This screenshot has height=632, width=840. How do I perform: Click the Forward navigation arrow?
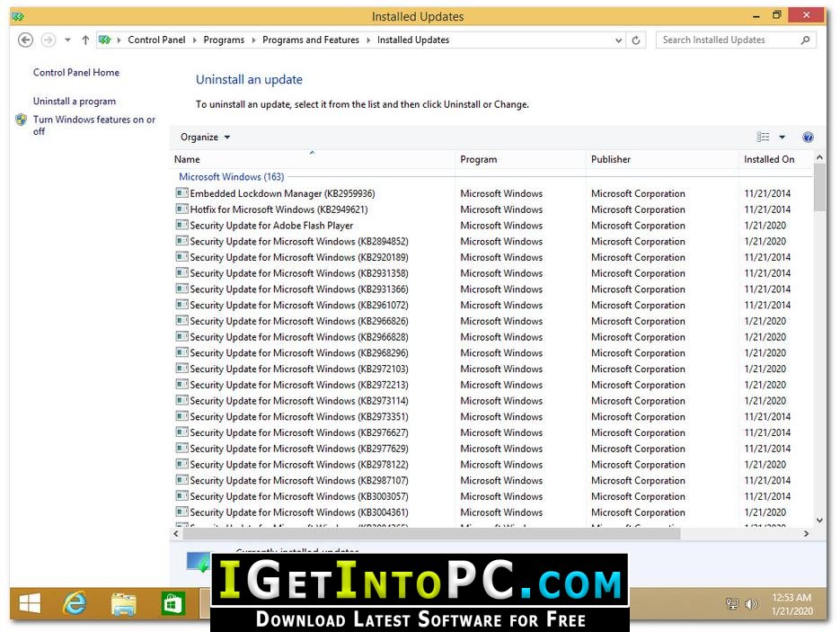(49, 40)
